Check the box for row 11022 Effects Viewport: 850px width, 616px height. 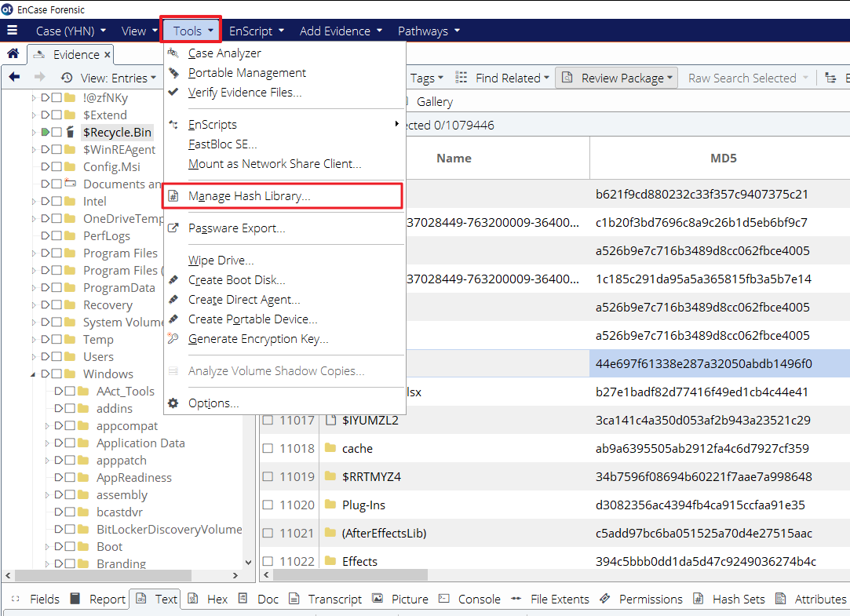click(x=268, y=561)
